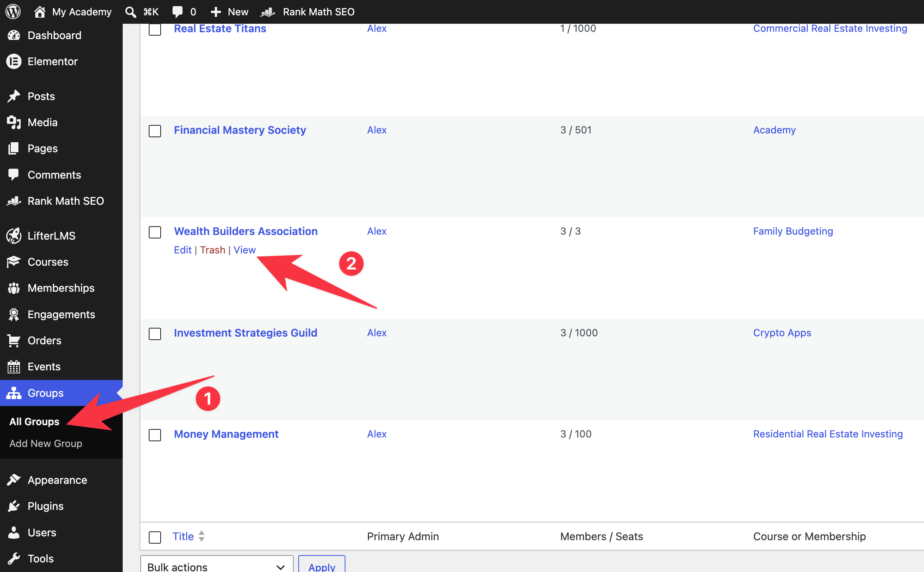View the Wealth Builders Association group
The width and height of the screenshot is (924, 572).
pyautogui.click(x=245, y=250)
